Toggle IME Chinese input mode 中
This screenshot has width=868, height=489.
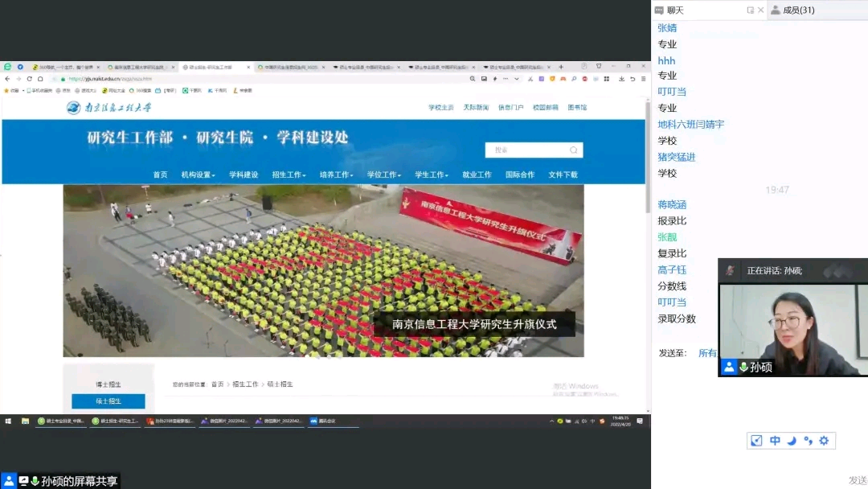point(775,441)
